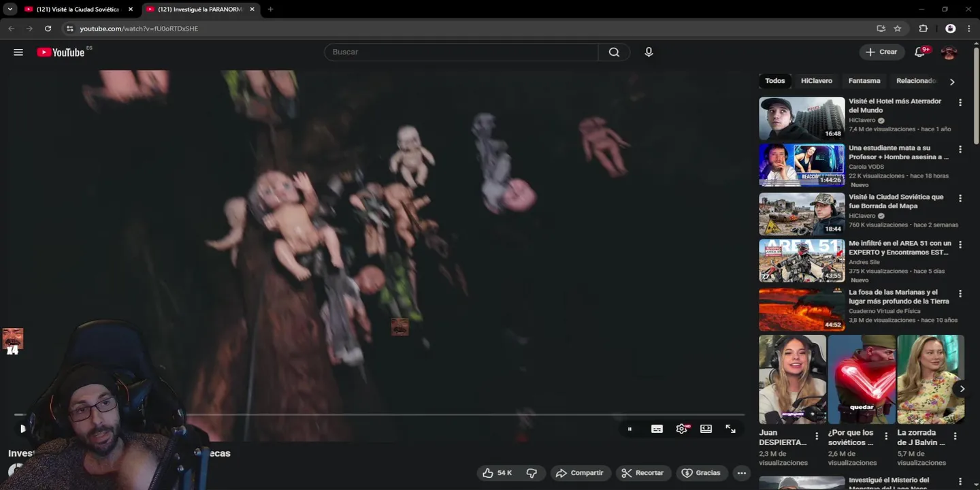Viewport: 980px width, 490px height.
Task: Go back using the browser back arrow
Action: point(11,29)
